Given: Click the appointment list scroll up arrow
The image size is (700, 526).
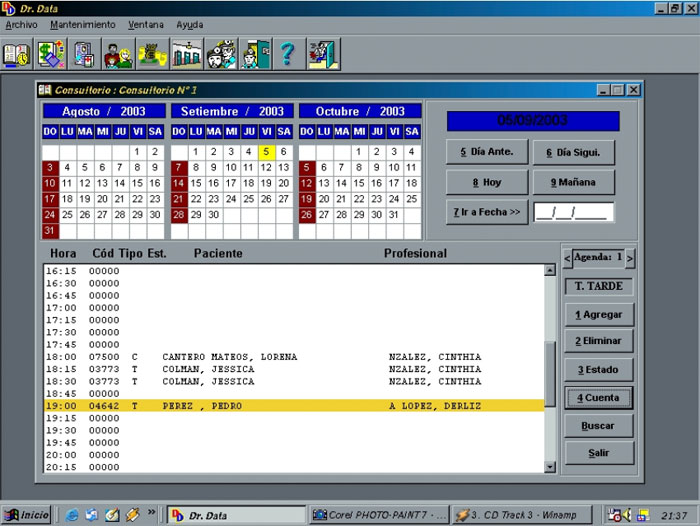Looking at the screenshot, I should [x=550, y=270].
